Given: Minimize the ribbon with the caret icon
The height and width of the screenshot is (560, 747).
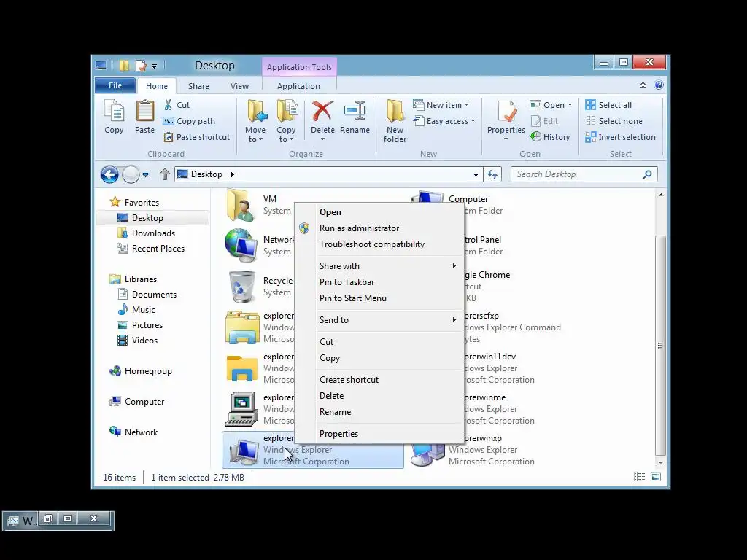Looking at the screenshot, I should pos(643,85).
